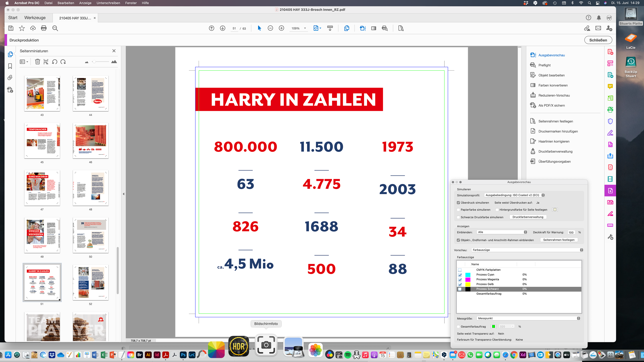
Task: Uncheck Prozess Cyan plate
Action: (x=460, y=275)
